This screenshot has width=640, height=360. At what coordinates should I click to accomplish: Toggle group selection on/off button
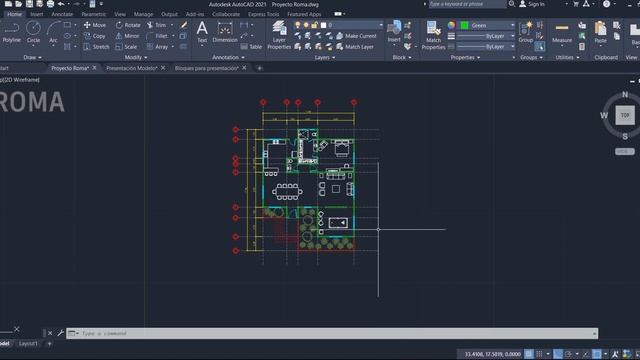[540, 47]
